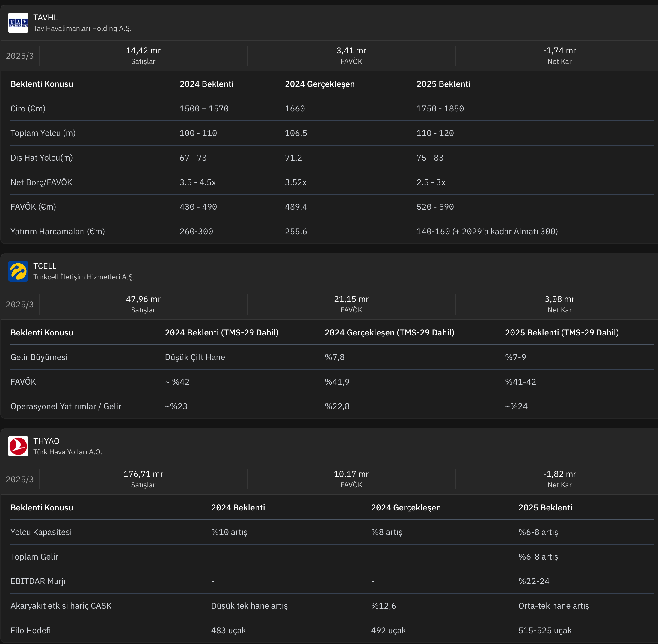The height and width of the screenshot is (644, 658).
Task: Click 2025 Beklenti (TMS-29 Dahil) column header
Action: tap(562, 333)
